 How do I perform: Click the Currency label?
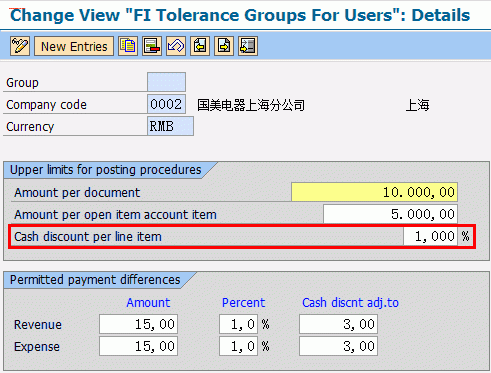pyautogui.click(x=30, y=127)
